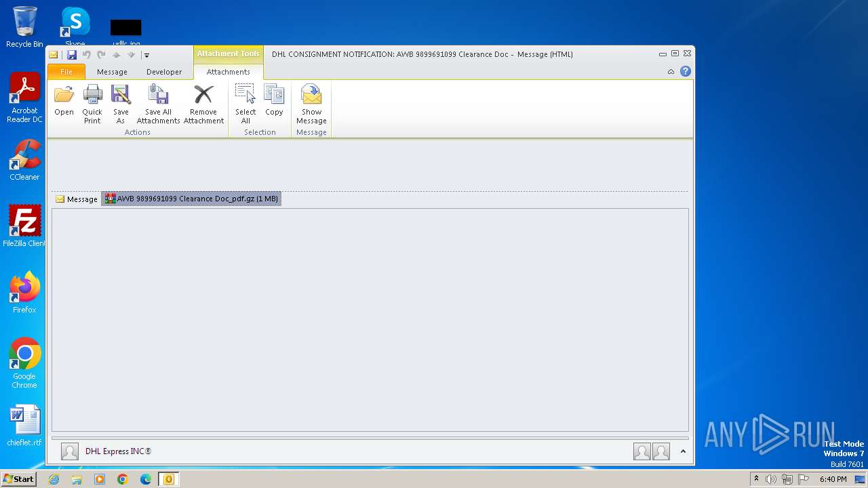Click Remove Attachment in ribbon
Viewport: 868px width, 488px height.
(x=203, y=104)
